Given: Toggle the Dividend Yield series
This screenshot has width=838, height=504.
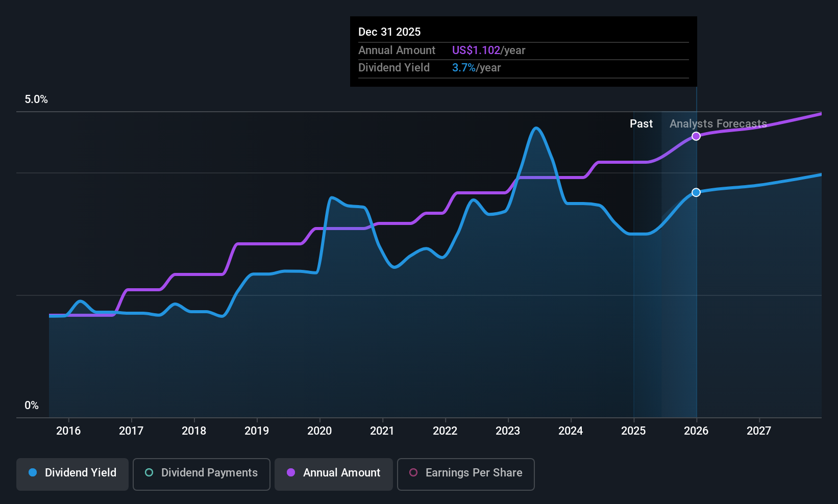Looking at the screenshot, I should click(x=72, y=474).
